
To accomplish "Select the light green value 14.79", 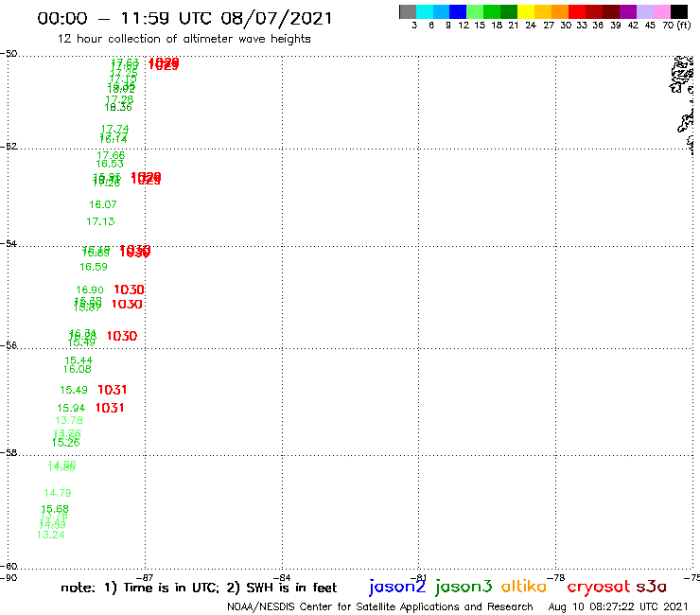I will tap(58, 494).
